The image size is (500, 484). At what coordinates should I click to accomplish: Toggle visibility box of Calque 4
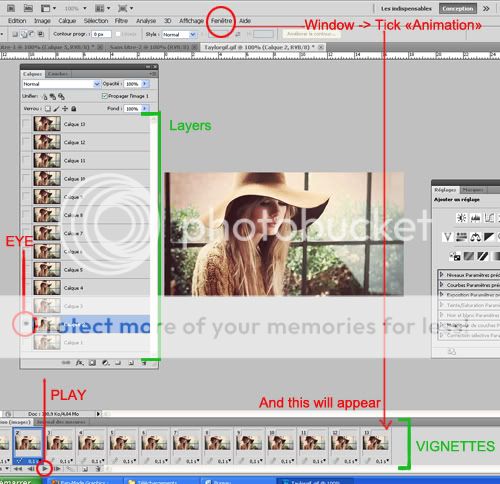pyautogui.click(x=26, y=288)
